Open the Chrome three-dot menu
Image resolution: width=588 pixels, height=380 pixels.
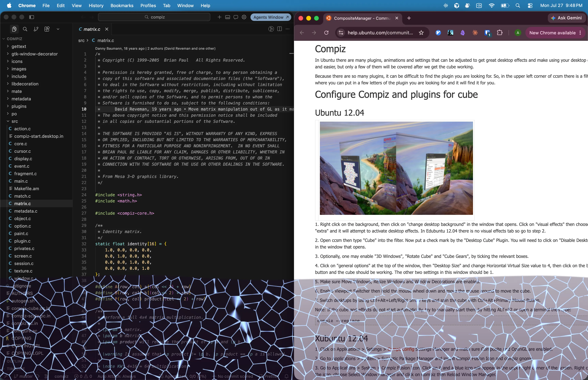click(580, 33)
